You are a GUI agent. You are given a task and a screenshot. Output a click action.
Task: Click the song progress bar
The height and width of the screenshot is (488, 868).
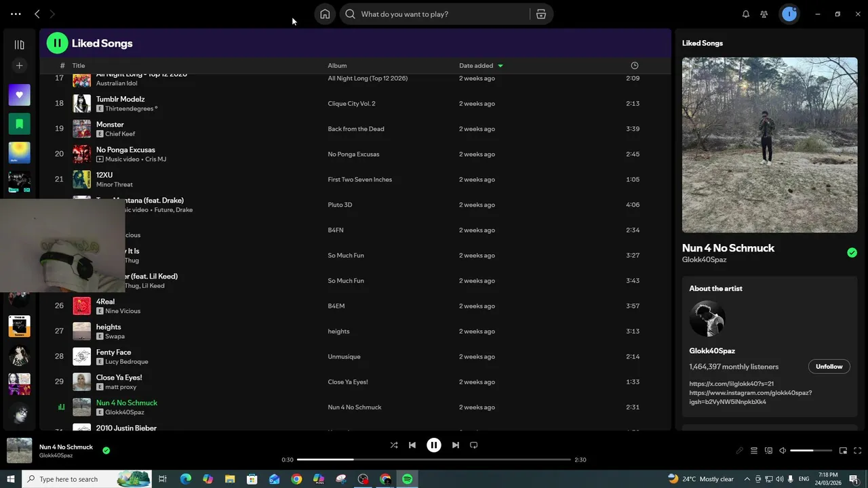434,460
